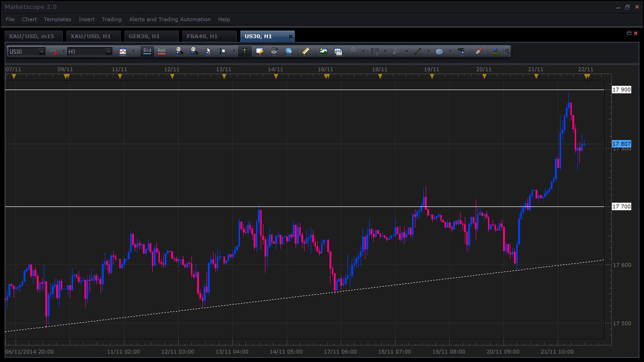644x362 pixels.
Task: Click the window with key icon
Action: [x=259, y=51]
